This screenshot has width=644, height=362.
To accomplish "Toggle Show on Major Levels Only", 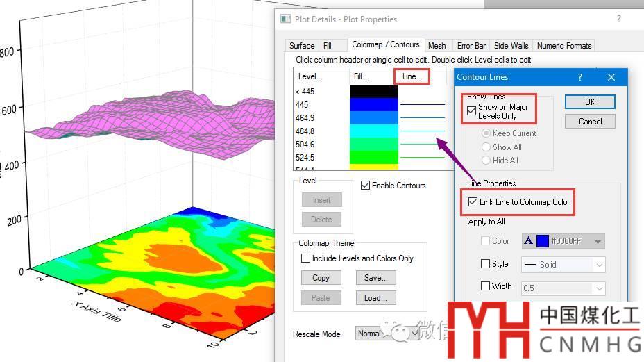I will [472, 111].
